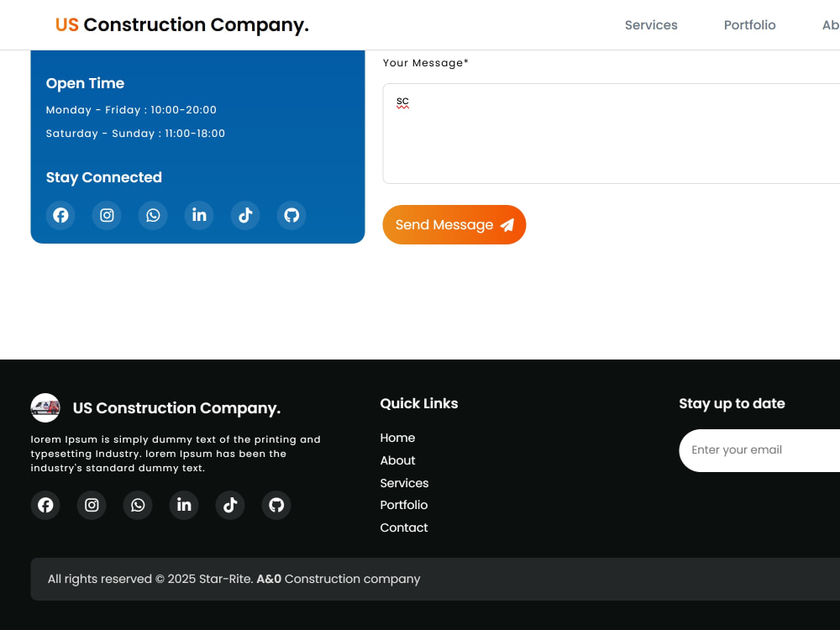Viewport: 840px width, 630px height.
Task: Click the footer LinkedIn icon
Action: tap(184, 505)
